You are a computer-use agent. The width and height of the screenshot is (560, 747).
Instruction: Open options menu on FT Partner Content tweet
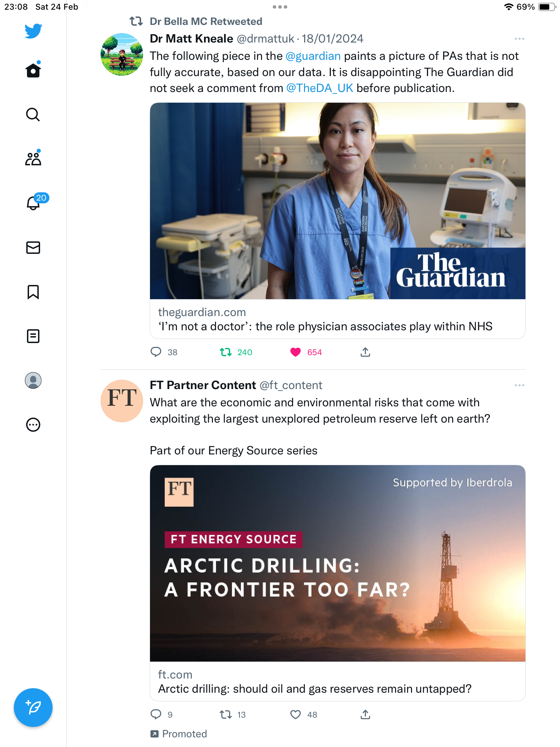tap(519, 385)
